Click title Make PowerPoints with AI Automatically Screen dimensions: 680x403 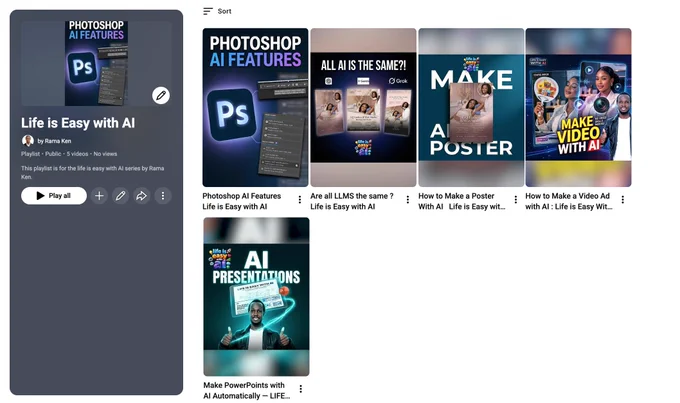(x=246, y=390)
